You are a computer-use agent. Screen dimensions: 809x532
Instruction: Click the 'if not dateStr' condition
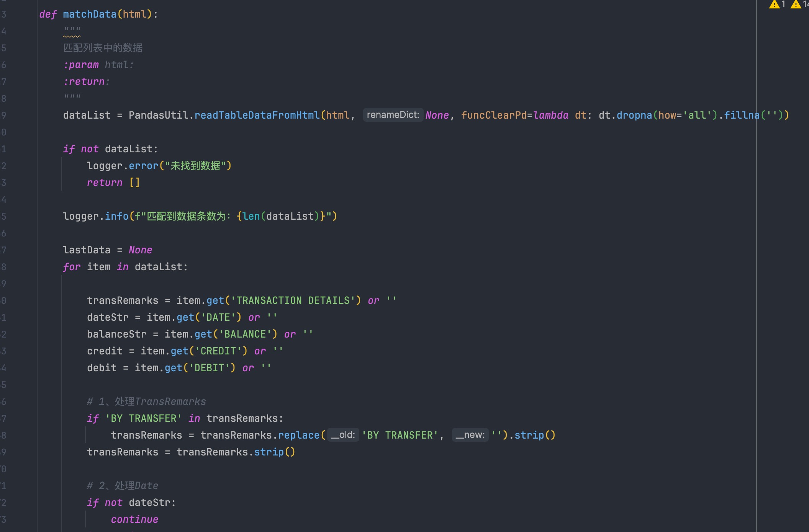pos(131,503)
